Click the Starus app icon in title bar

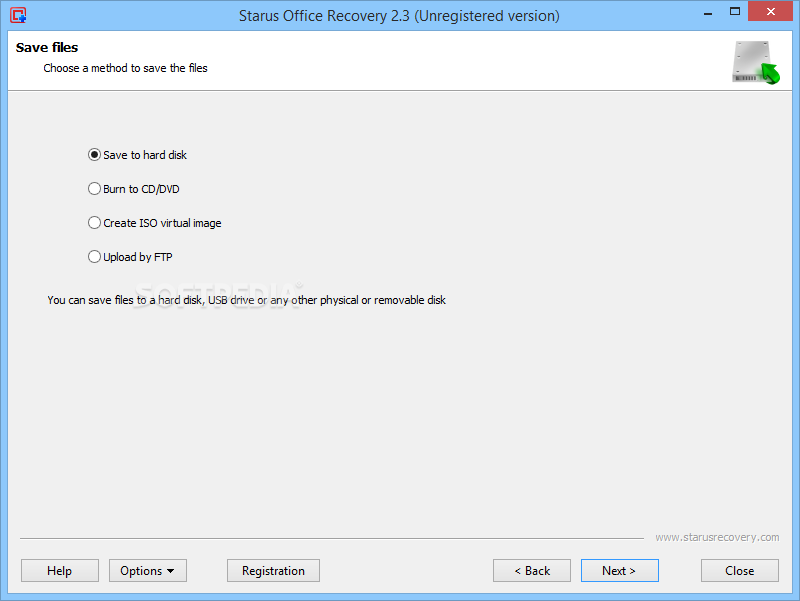click(x=18, y=15)
